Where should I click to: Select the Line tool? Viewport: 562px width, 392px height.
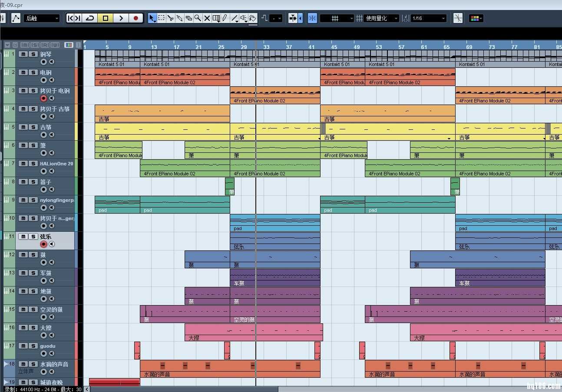click(235, 18)
